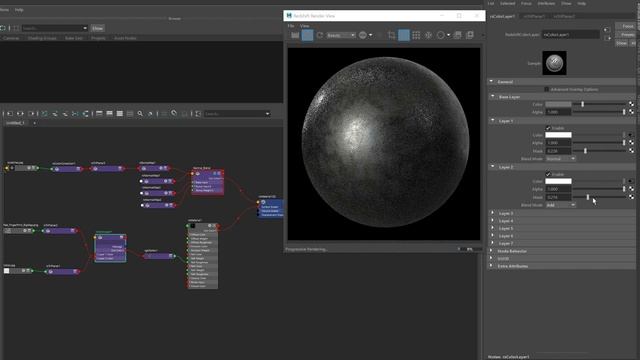The height and width of the screenshot is (360, 640).
Task: Expand the Node Behavior section
Action: pyautogui.click(x=492, y=251)
